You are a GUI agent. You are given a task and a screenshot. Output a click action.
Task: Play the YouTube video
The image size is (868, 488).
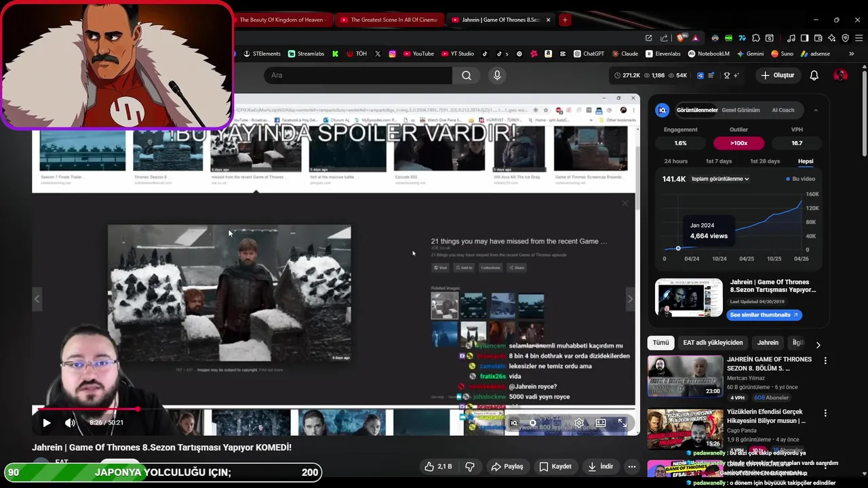tap(47, 423)
